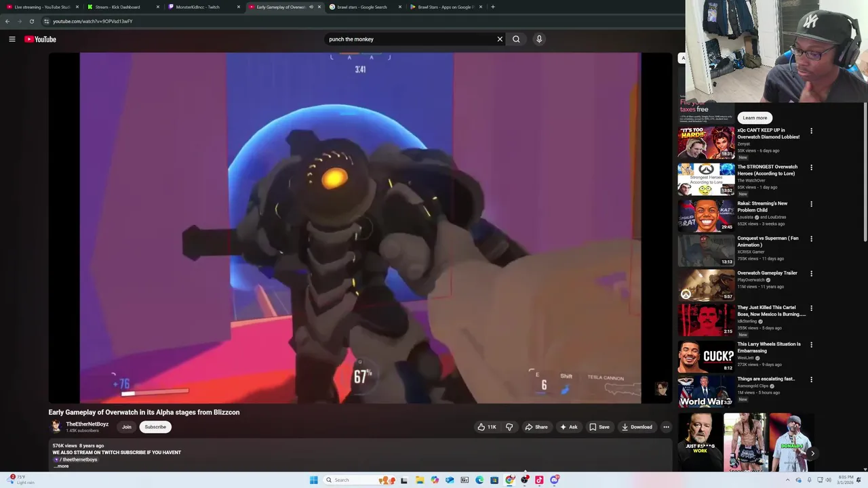Open options for 'xQc CAN'T KEEP UP' video
The image size is (868, 488).
point(811,131)
